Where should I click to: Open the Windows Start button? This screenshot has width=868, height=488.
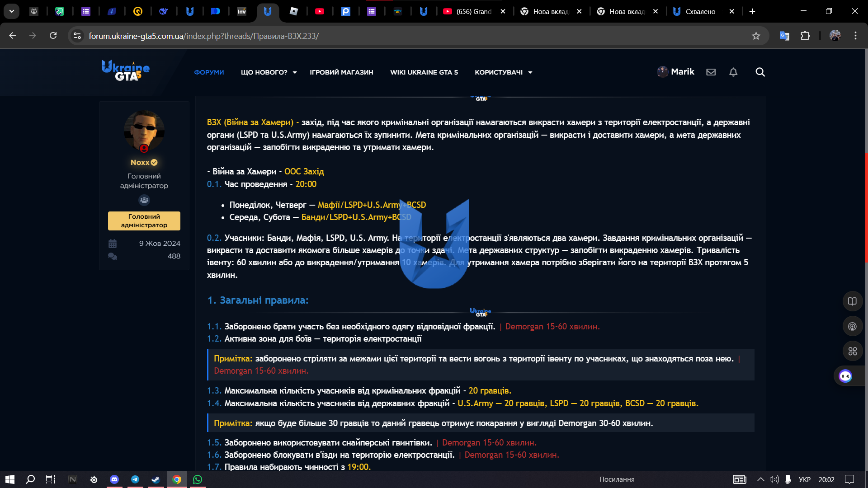(x=10, y=479)
